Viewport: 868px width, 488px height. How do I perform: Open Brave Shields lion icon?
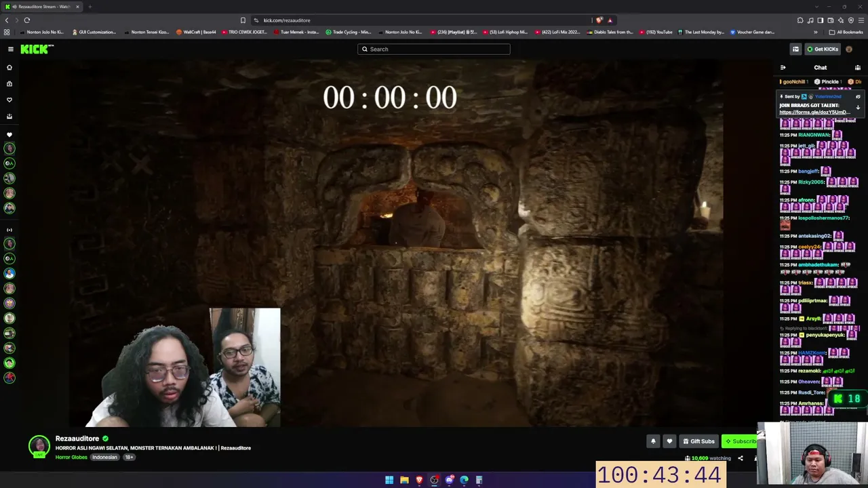coord(599,20)
